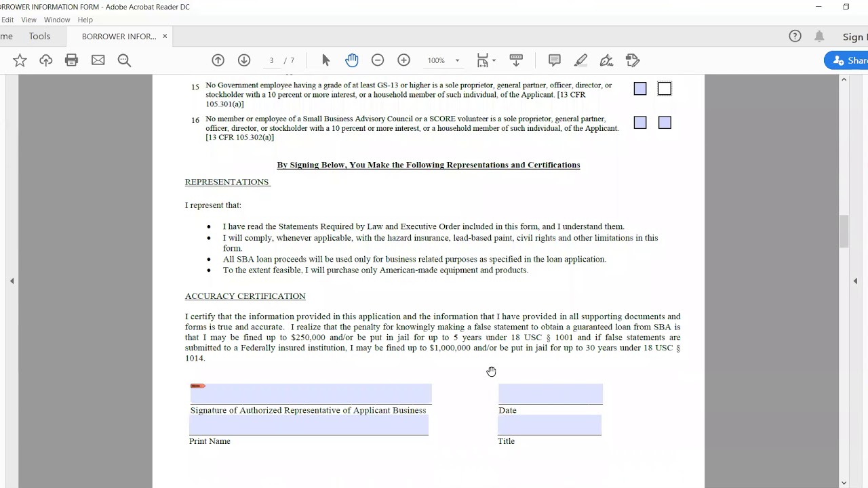Expand the left navigation pane

click(x=12, y=281)
